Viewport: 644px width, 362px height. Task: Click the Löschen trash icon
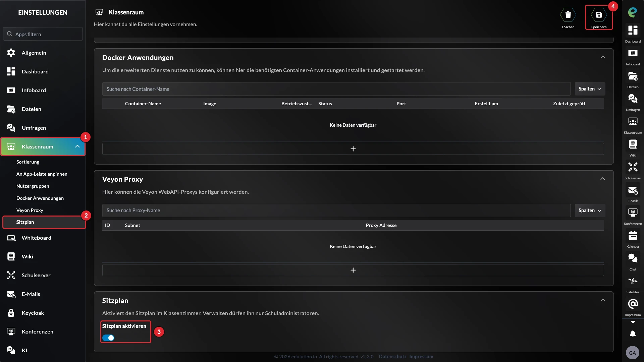(568, 15)
